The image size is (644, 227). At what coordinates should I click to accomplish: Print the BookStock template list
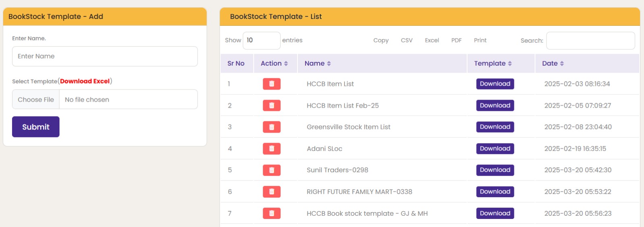(x=480, y=40)
